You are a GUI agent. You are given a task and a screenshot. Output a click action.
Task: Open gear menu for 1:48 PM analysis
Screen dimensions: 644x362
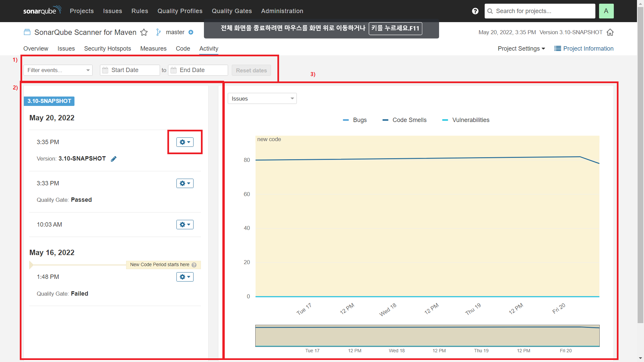tap(185, 277)
